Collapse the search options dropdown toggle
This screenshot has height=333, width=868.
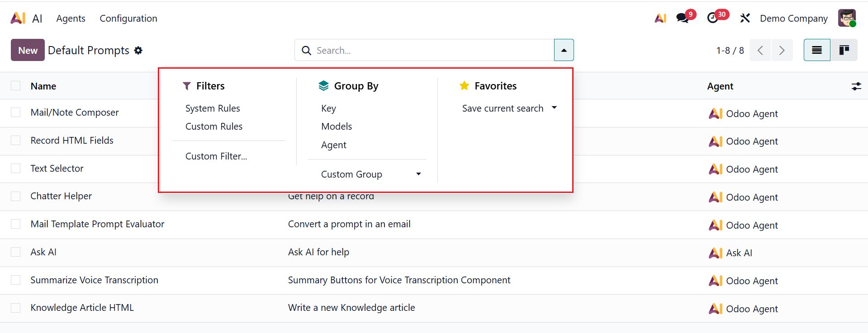(564, 50)
